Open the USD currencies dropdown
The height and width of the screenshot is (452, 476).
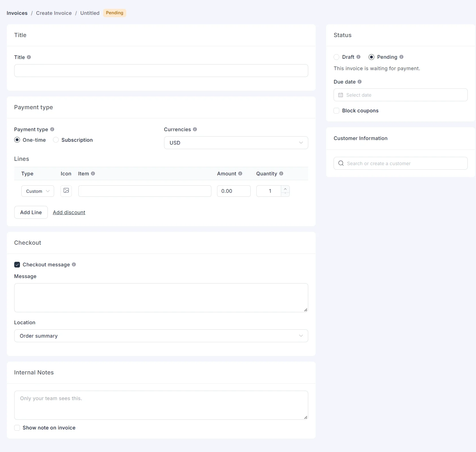click(236, 143)
